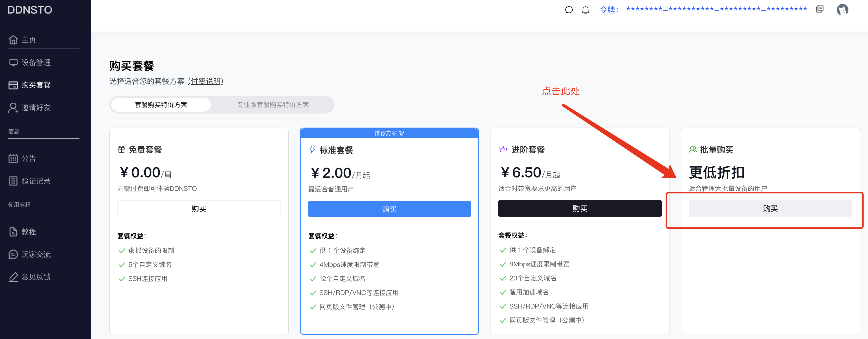Go to 主页 home in sidebar
The width and height of the screenshot is (868, 339).
click(29, 40)
